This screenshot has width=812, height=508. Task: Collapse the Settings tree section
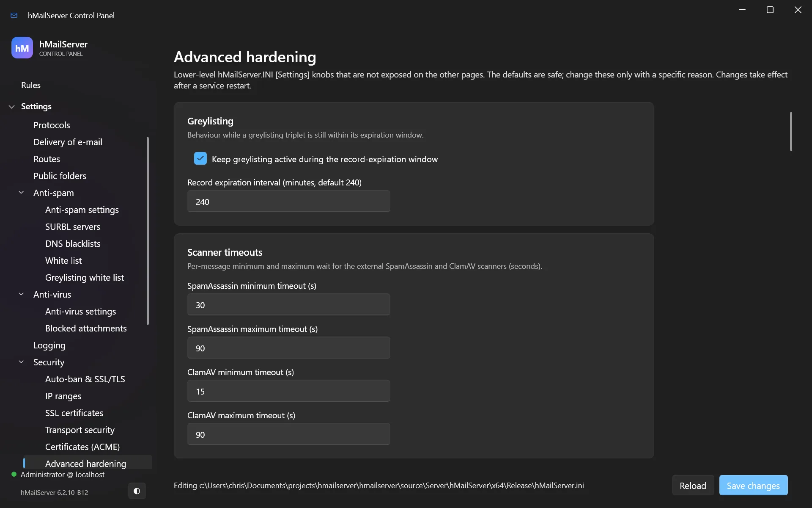pyautogui.click(x=12, y=107)
